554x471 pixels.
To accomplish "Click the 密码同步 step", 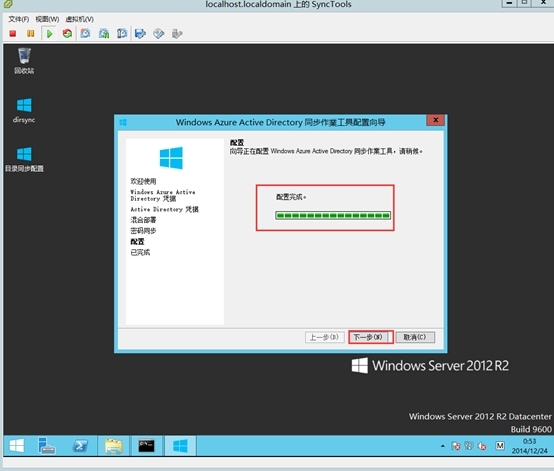I will [x=143, y=231].
